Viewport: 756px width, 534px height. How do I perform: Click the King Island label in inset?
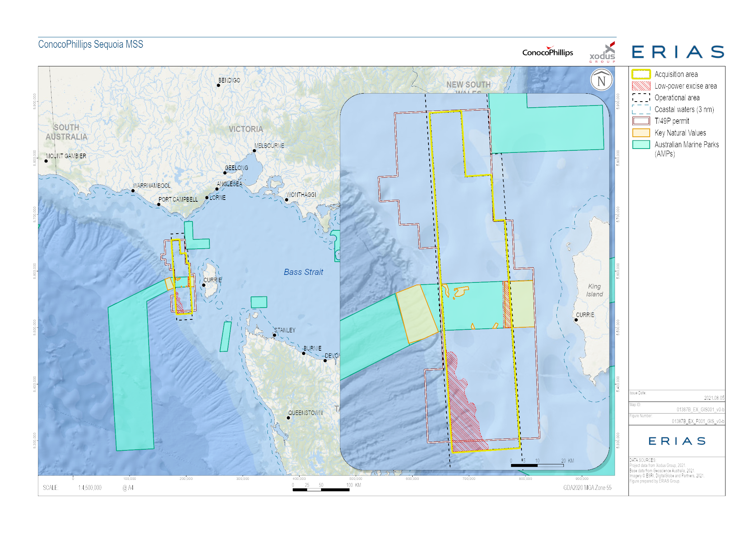tap(594, 290)
